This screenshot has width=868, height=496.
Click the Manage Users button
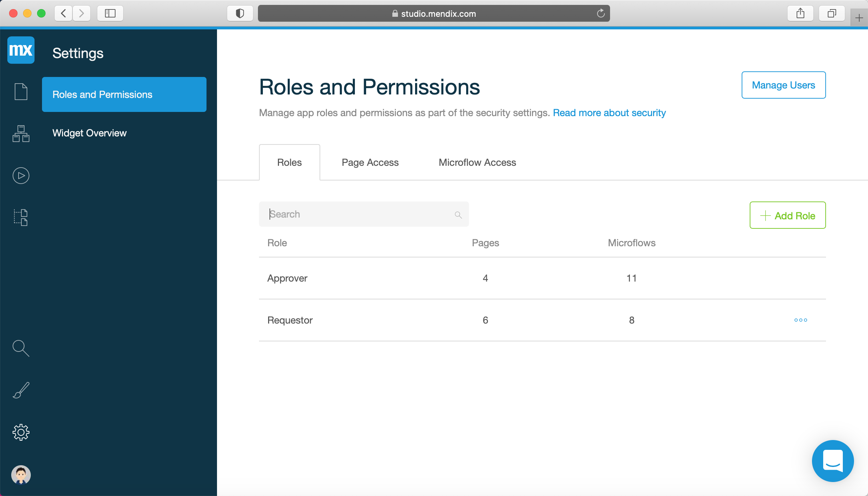pos(783,85)
